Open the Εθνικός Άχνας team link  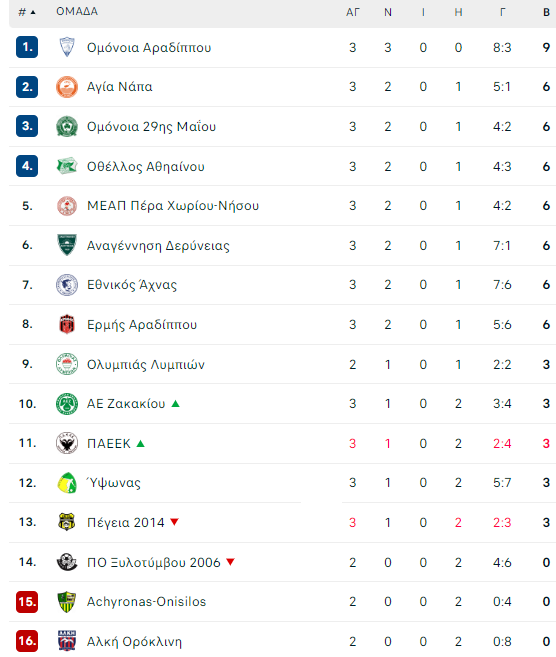[132, 285]
